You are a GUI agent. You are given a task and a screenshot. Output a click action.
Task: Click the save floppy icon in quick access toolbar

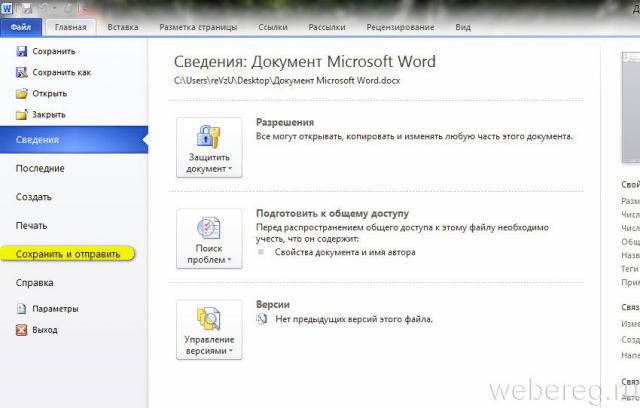[27, 8]
